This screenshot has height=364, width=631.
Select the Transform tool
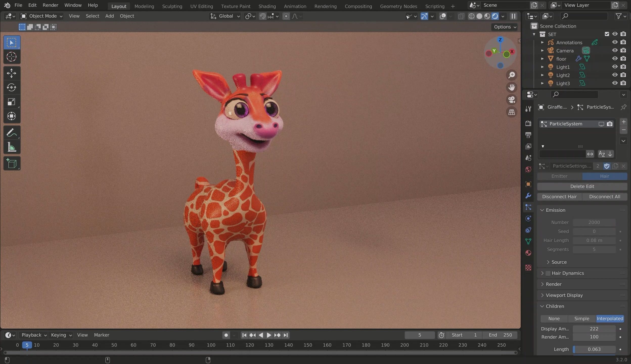click(12, 116)
